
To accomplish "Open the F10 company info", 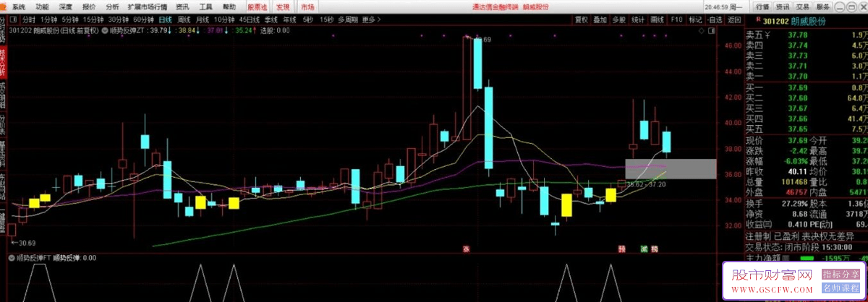I will tap(676, 20).
